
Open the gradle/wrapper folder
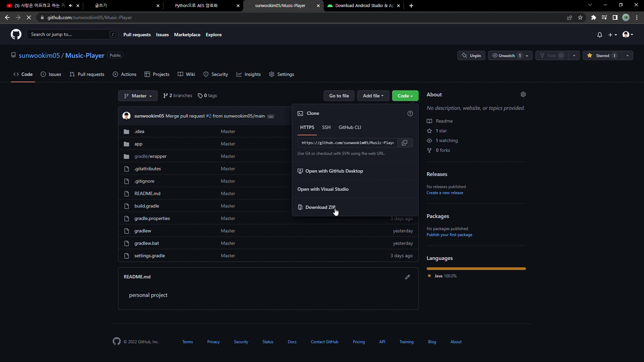(x=150, y=156)
